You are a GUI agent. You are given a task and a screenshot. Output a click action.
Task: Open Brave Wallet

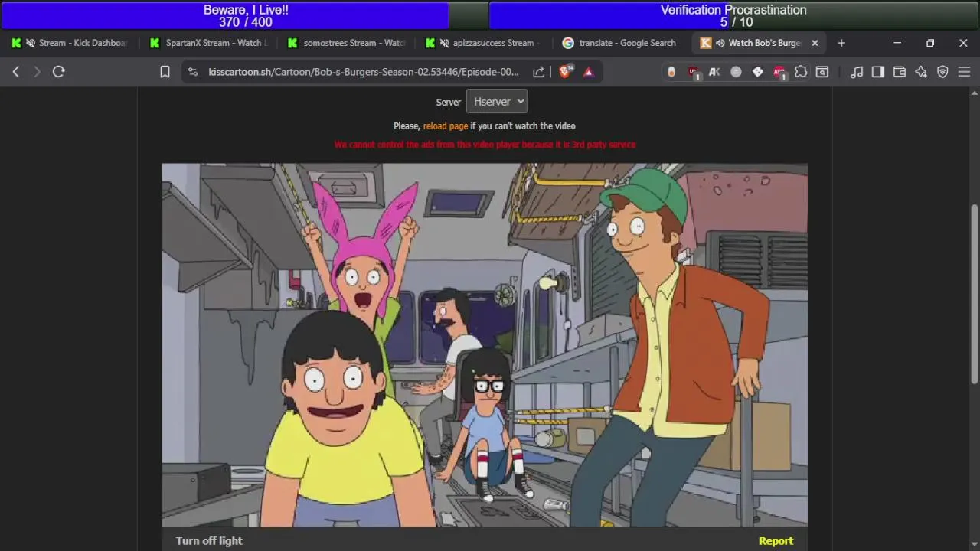(900, 71)
